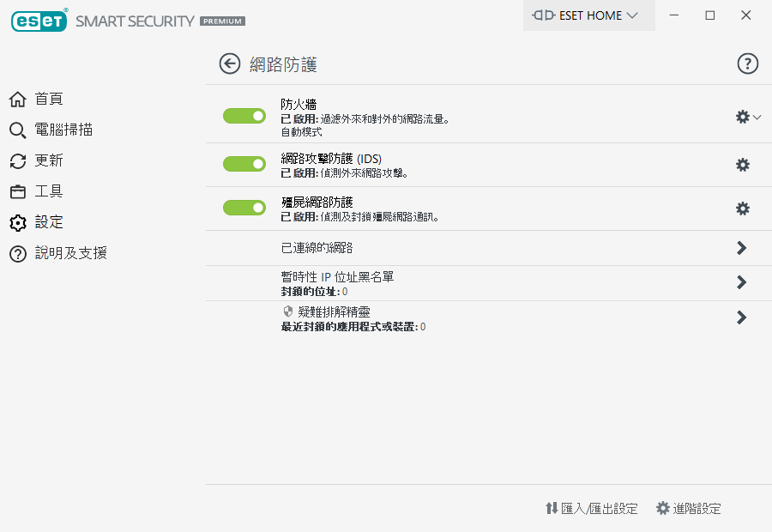Open the 防火牆 gear settings

point(743,117)
